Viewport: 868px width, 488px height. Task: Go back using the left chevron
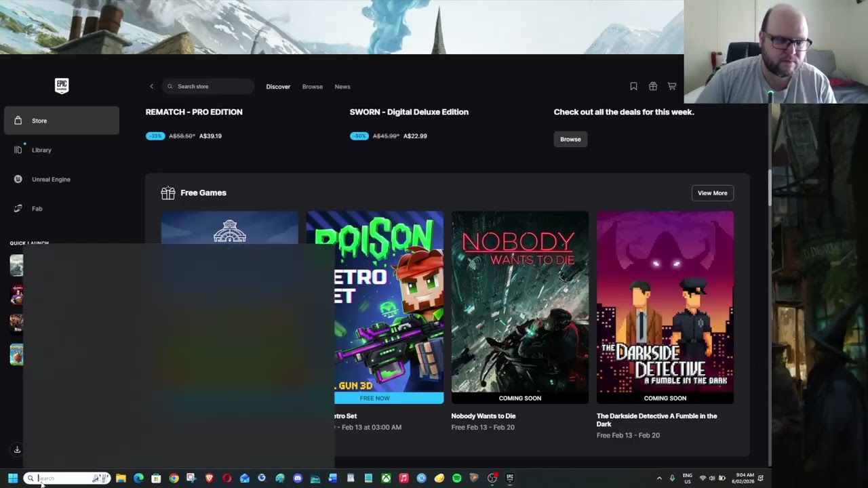click(x=151, y=86)
